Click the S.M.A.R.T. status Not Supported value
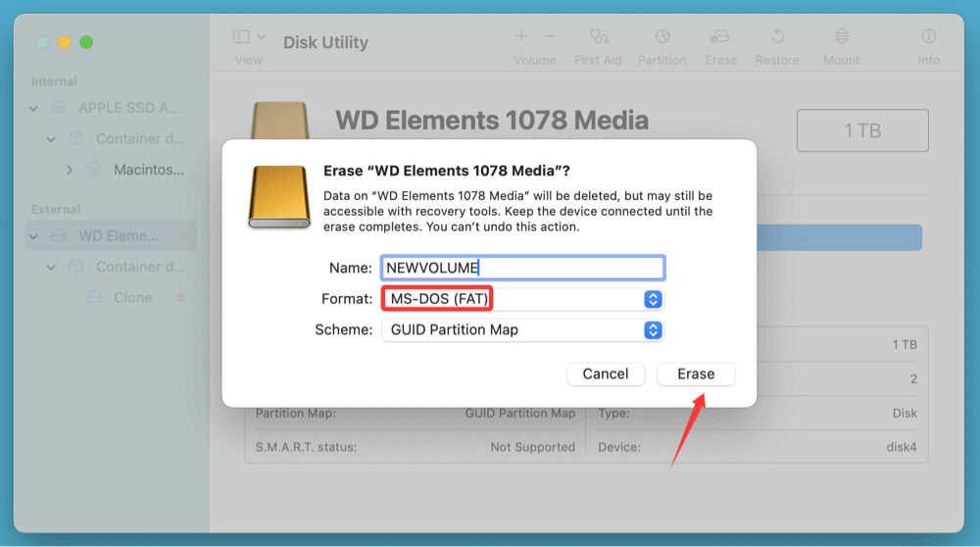Image resolution: width=980 pixels, height=547 pixels. point(532,447)
